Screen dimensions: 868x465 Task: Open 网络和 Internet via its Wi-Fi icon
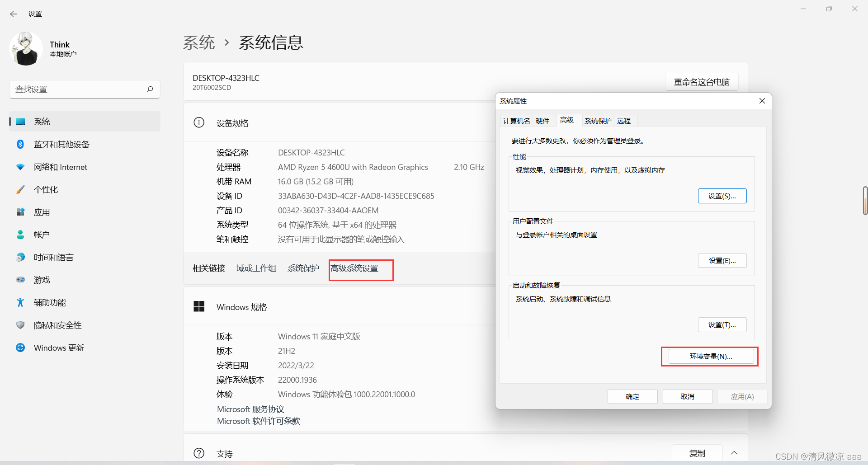[x=20, y=167]
